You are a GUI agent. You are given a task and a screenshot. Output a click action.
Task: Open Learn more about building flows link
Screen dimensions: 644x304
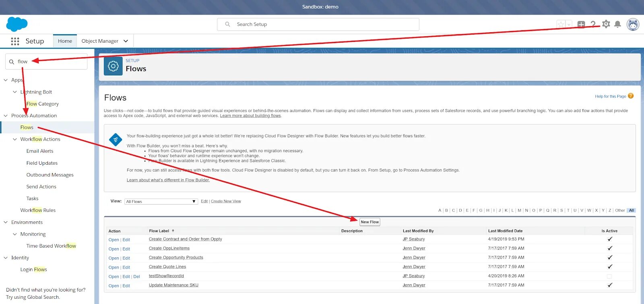[250, 116]
